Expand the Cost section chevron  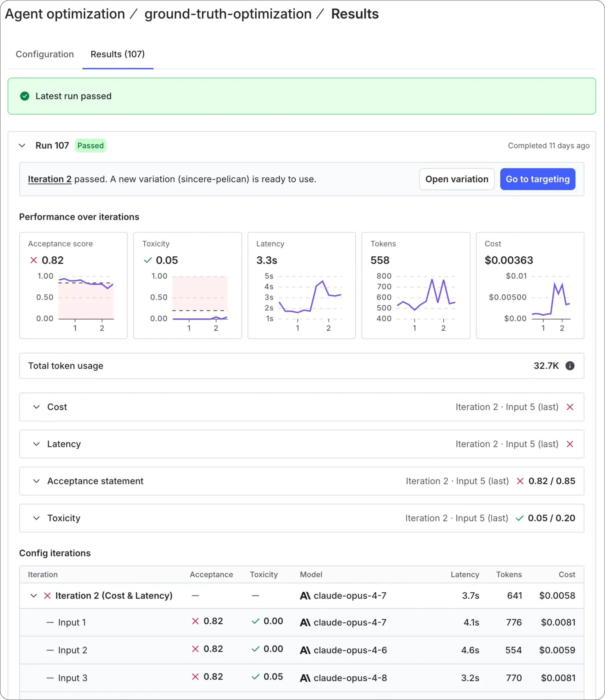(x=37, y=407)
